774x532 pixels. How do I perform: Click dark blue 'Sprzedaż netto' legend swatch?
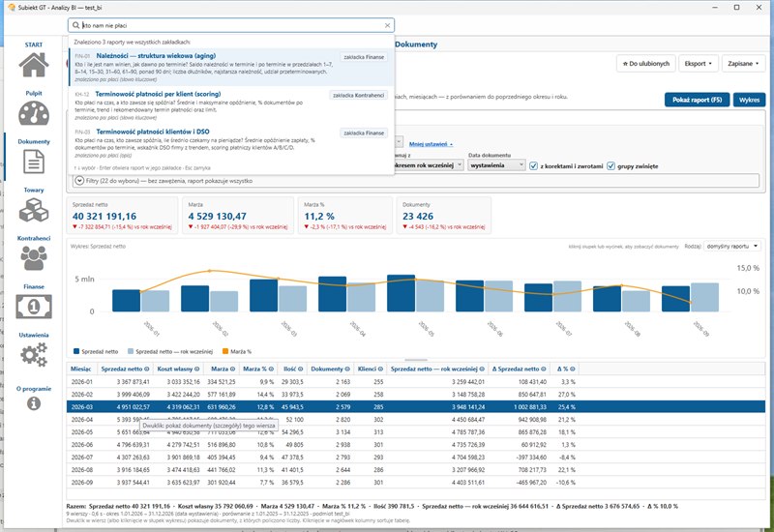(x=76, y=351)
